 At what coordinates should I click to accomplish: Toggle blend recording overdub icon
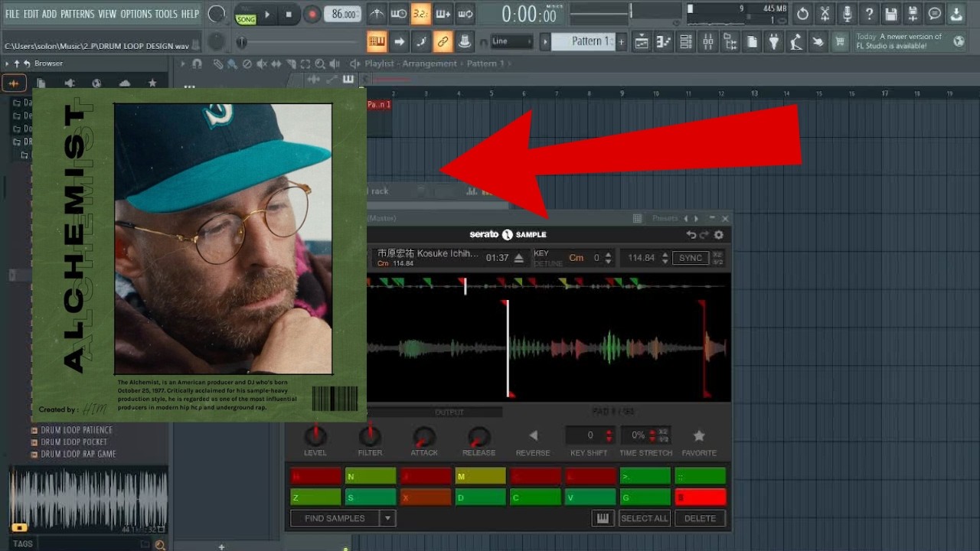443,14
